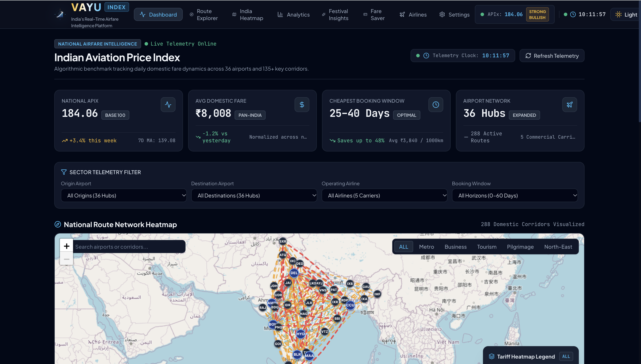
Task: Click the National APIX pulse icon
Action: [168, 104]
